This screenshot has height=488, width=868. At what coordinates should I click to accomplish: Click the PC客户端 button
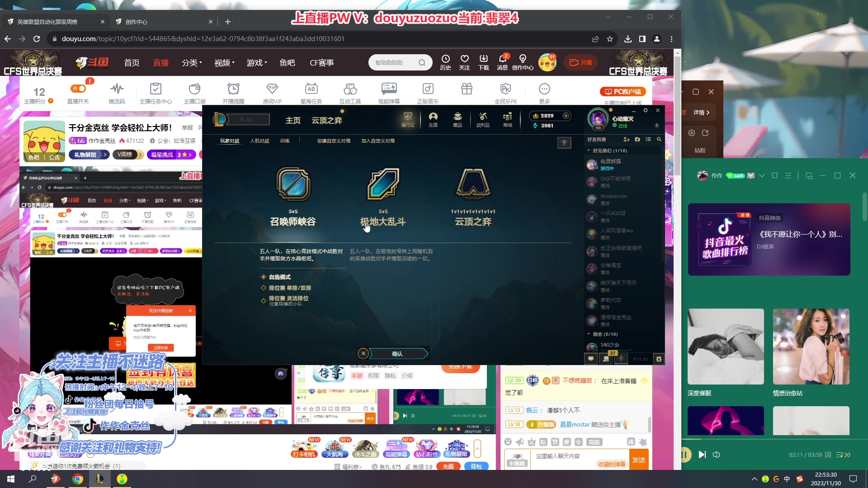point(623,92)
